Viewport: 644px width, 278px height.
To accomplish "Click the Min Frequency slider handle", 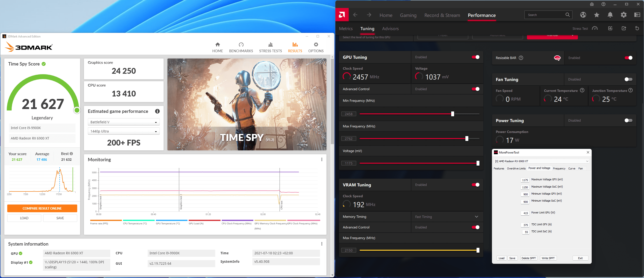I will tap(452, 114).
